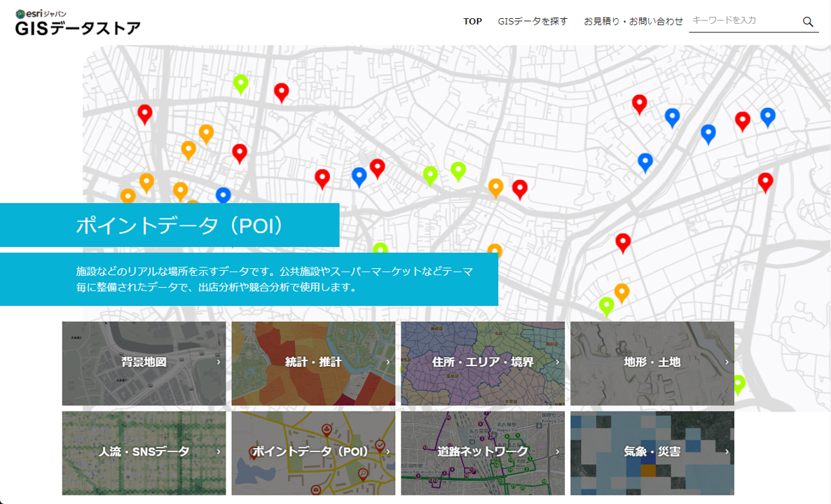This screenshot has height=504, width=831.
Task: Click the search magnifier icon
Action: click(808, 22)
